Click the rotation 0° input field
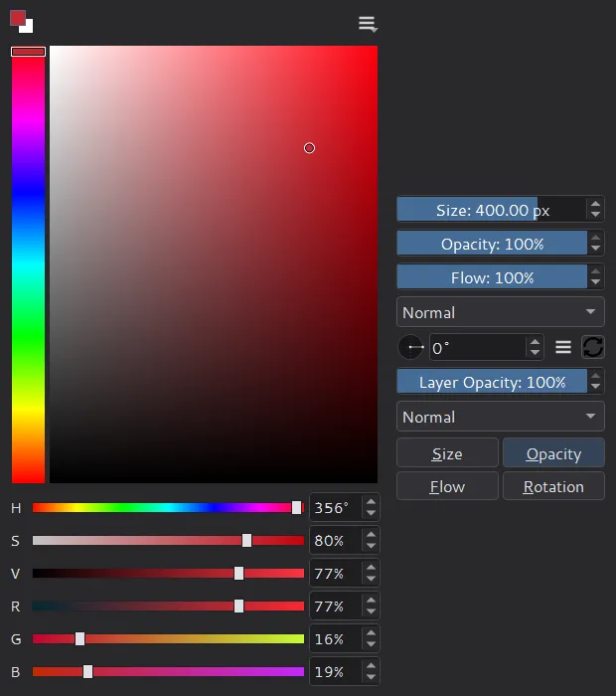Screen dimensions: 616x696 (x=479, y=348)
